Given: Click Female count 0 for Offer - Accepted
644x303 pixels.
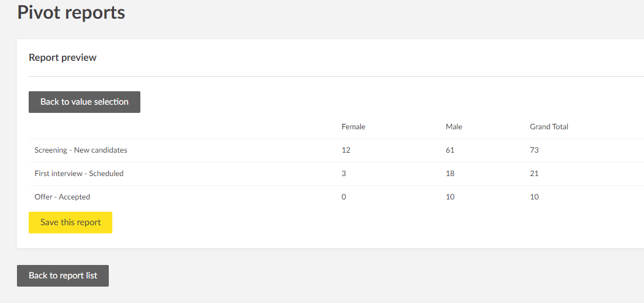Looking at the screenshot, I should pos(344,197).
